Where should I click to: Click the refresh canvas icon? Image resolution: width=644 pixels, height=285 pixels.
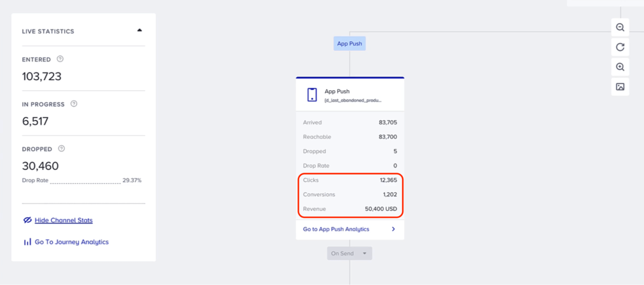point(620,47)
